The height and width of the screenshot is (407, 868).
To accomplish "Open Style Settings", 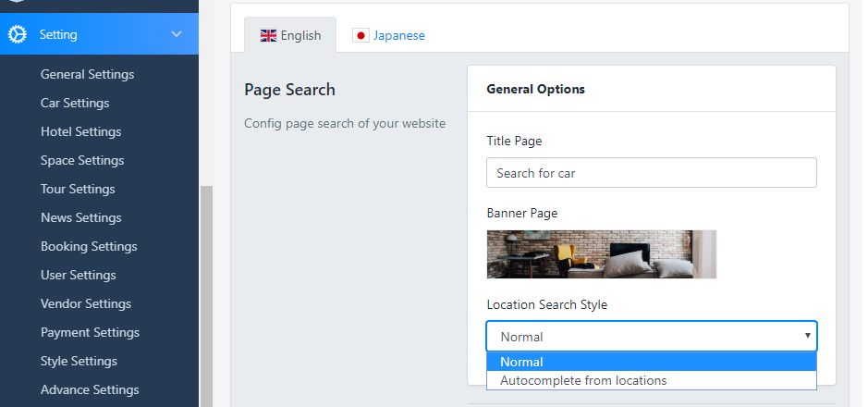I will pyautogui.click(x=79, y=361).
